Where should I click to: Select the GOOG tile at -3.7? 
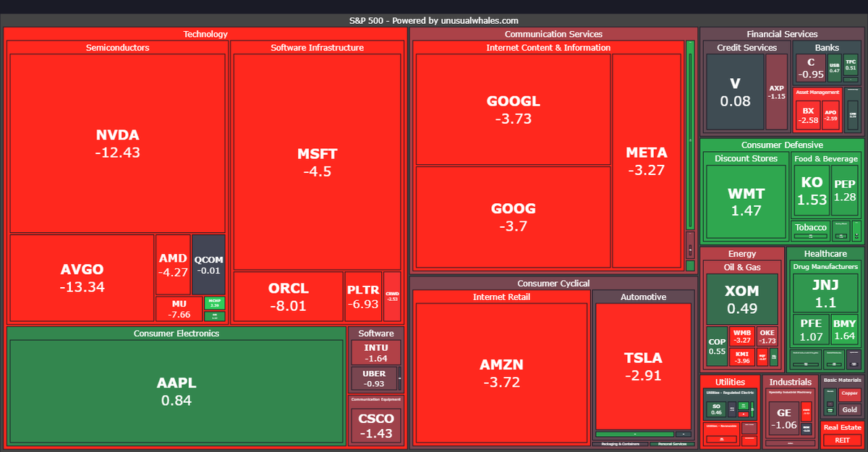514,217
